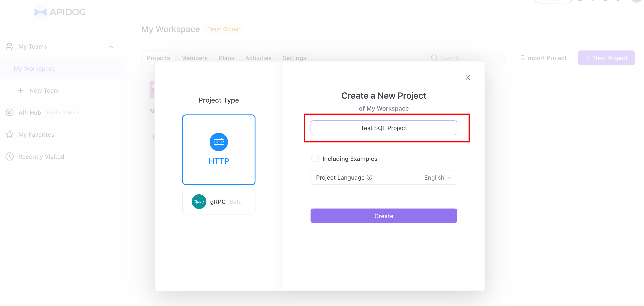Toggle the Including Examples checkbox
The height and width of the screenshot is (306, 644).
pyautogui.click(x=315, y=159)
